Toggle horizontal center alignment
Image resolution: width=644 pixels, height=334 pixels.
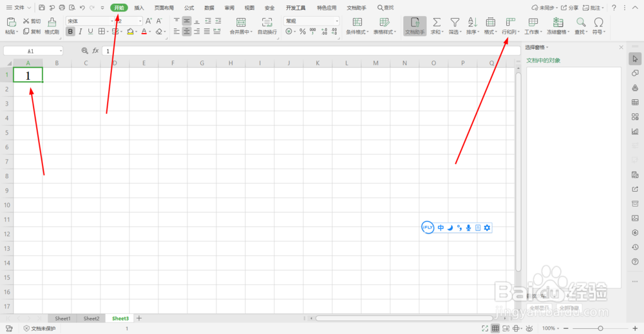click(x=187, y=32)
